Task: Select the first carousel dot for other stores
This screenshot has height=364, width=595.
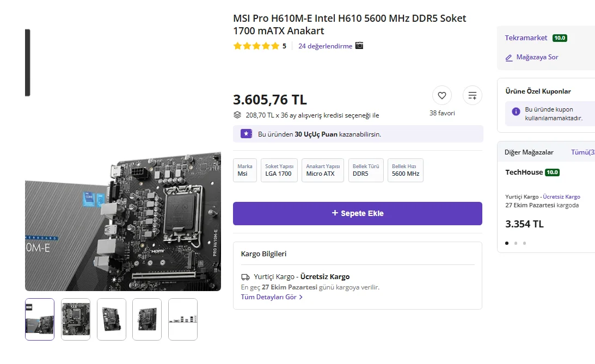Action: point(507,243)
